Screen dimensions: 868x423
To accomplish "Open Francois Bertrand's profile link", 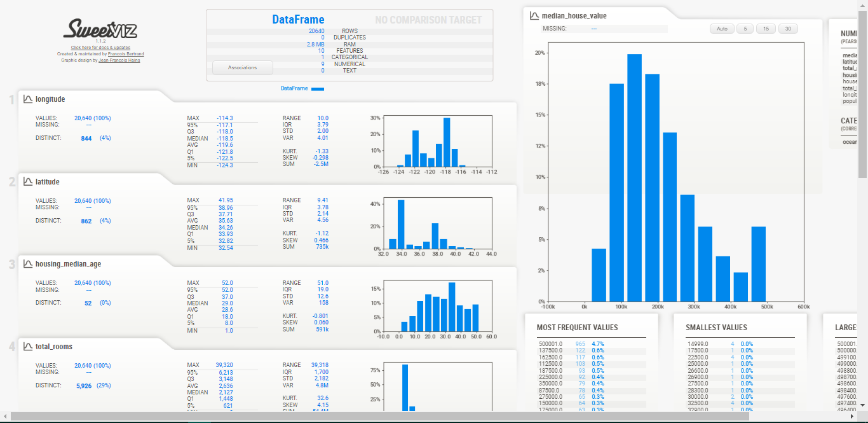I will tap(126, 54).
